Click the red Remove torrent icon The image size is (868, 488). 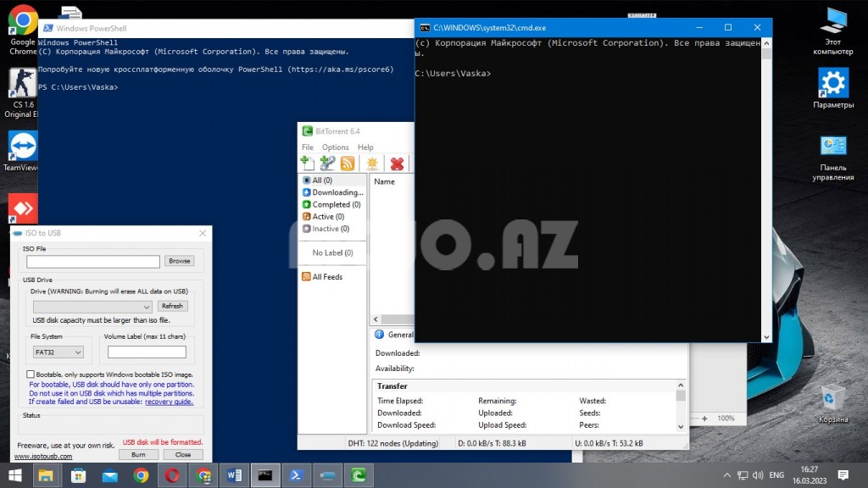396,164
